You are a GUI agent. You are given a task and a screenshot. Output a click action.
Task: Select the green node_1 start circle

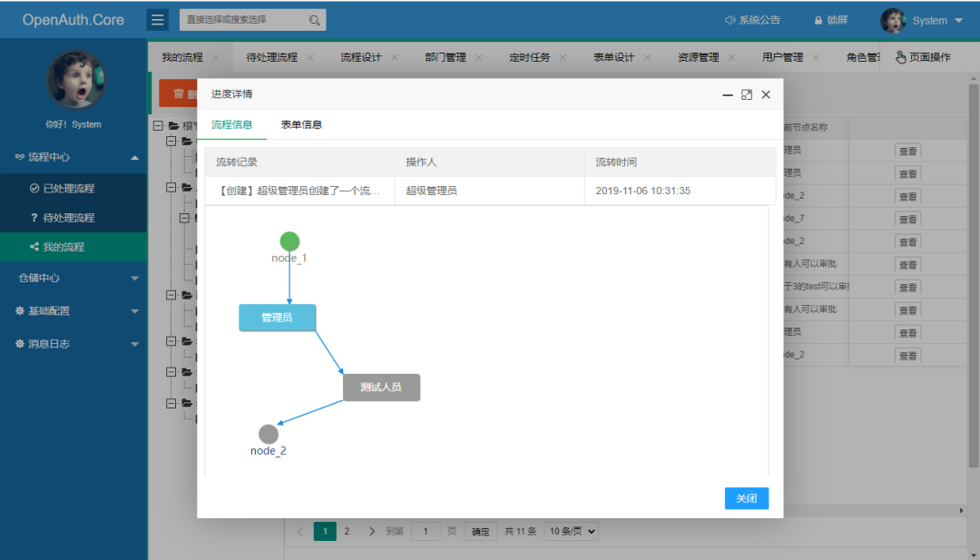[289, 241]
